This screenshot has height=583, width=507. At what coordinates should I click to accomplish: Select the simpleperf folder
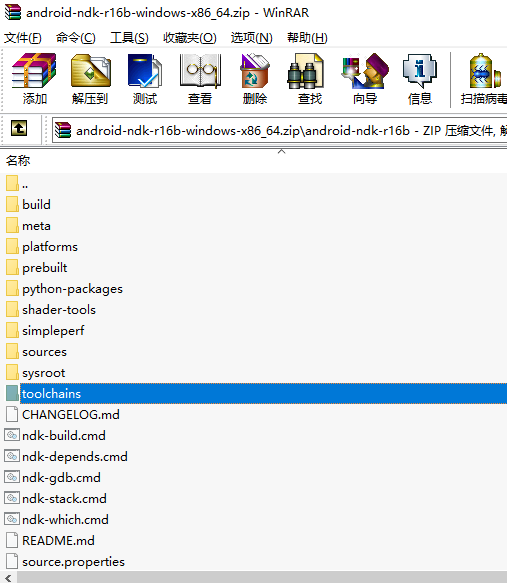click(x=254, y=331)
